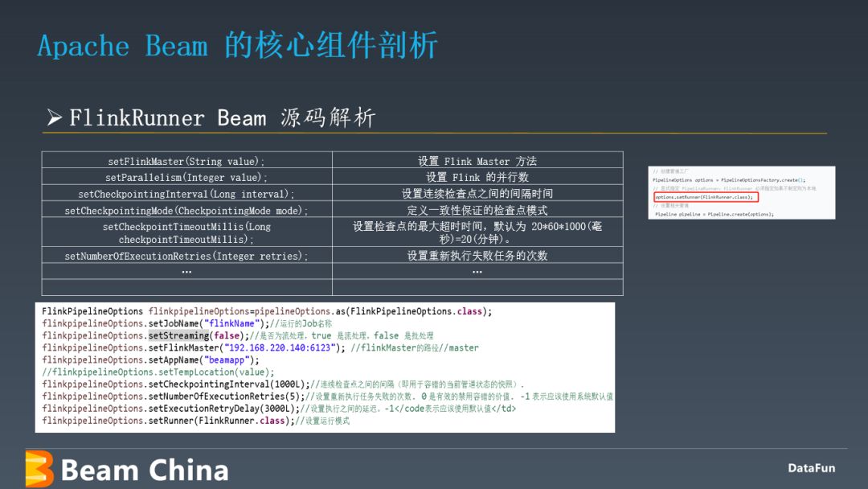Click code line declaring FlinkPipelineOptions flinkpipelineOptions

pyautogui.click(x=267, y=311)
